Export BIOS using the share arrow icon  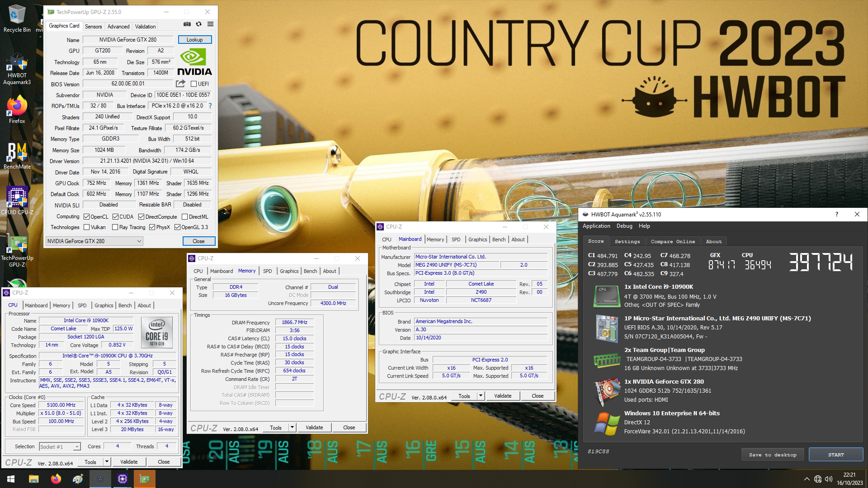click(x=180, y=84)
